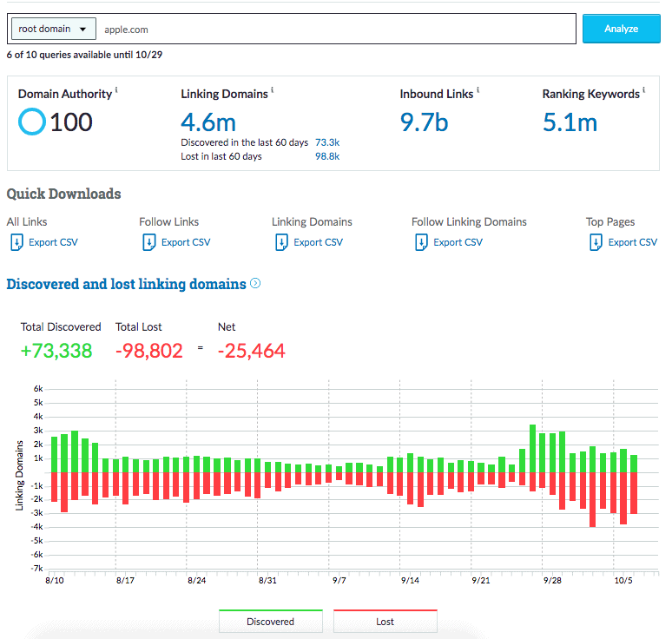This screenshot has height=639, width=672.
Task: Click Follow Linking Domains download icon
Action: (421, 242)
